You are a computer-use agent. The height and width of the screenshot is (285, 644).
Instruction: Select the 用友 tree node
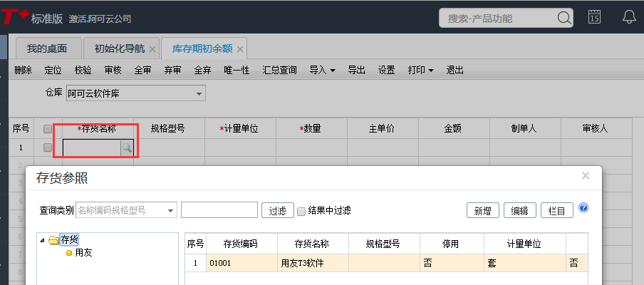pyautogui.click(x=83, y=252)
